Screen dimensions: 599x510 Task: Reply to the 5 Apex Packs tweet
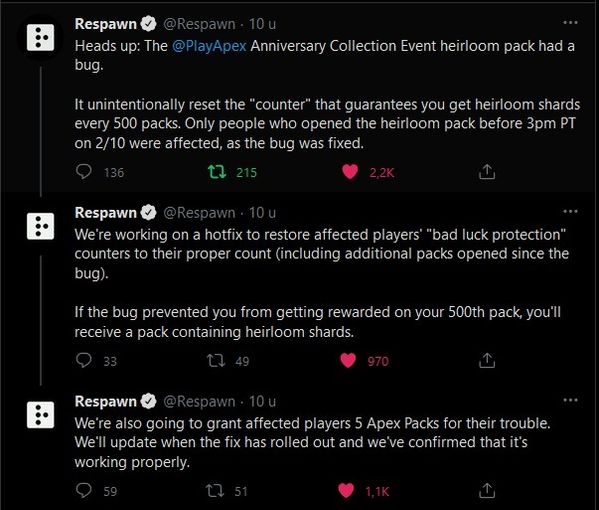[x=84, y=490]
